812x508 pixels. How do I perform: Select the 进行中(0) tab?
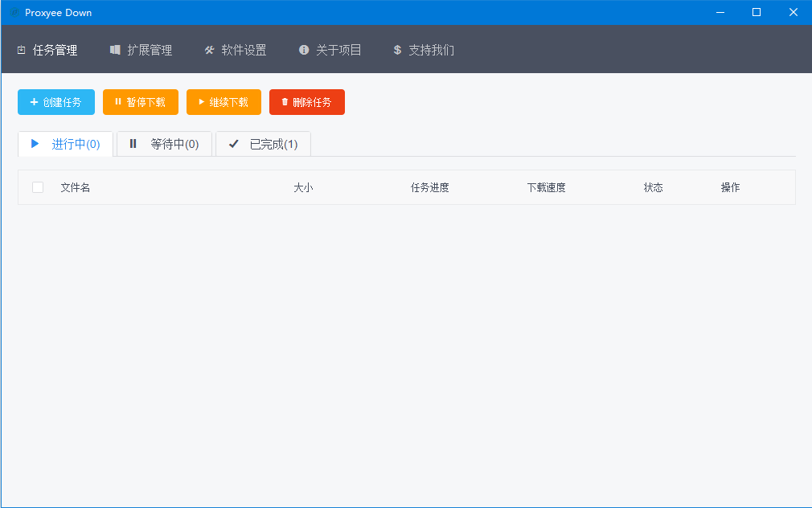point(65,144)
